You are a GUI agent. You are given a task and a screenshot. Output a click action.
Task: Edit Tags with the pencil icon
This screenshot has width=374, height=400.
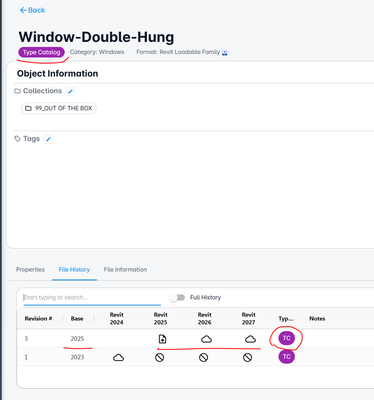point(48,139)
